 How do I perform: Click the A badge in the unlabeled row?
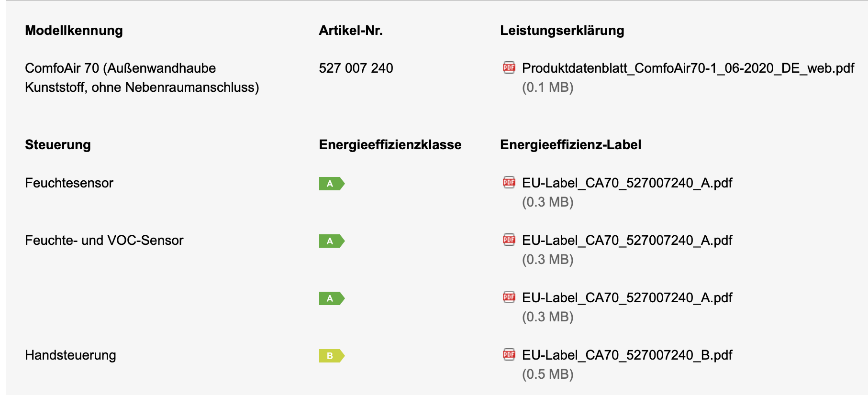tap(332, 298)
